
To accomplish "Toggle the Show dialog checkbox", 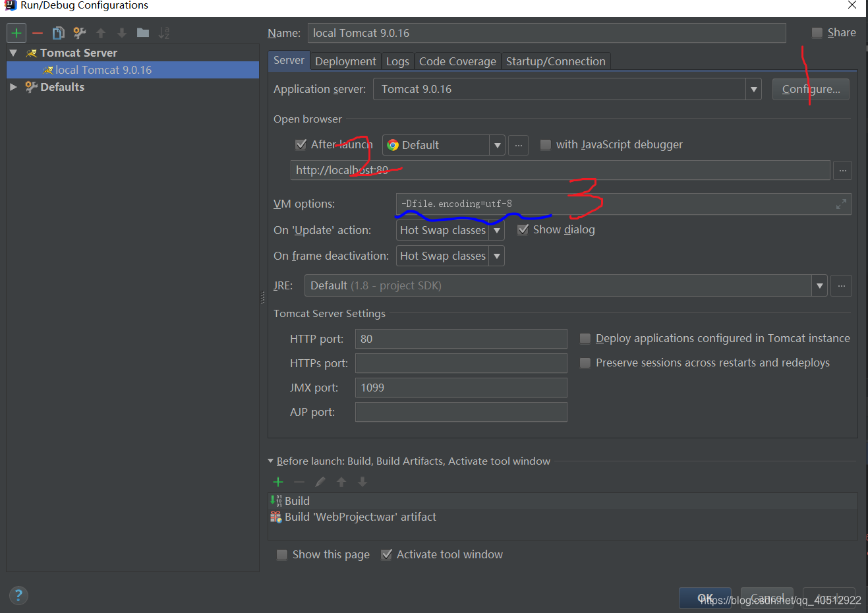I will point(523,229).
